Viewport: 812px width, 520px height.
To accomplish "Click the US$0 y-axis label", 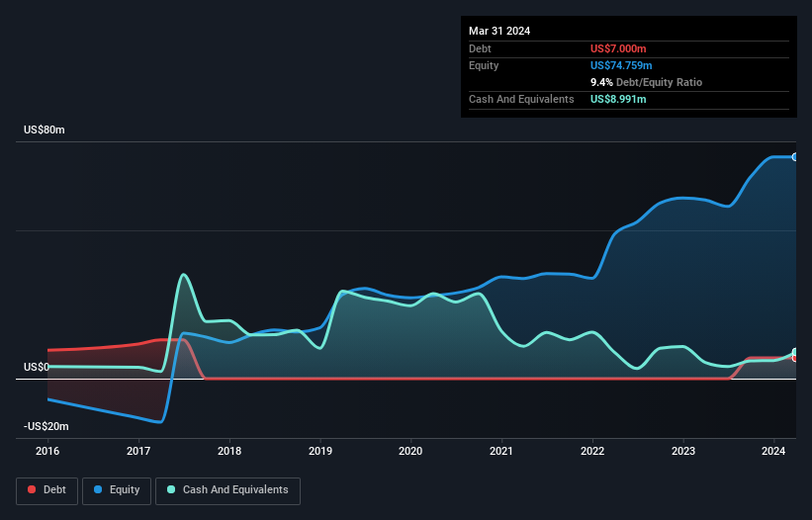I will pos(37,367).
